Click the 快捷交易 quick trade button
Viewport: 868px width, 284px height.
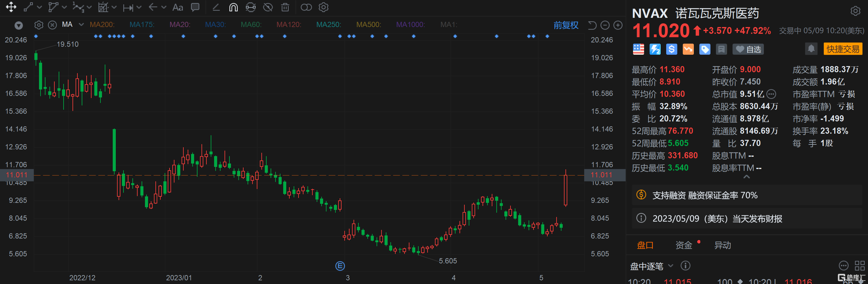tap(843, 49)
